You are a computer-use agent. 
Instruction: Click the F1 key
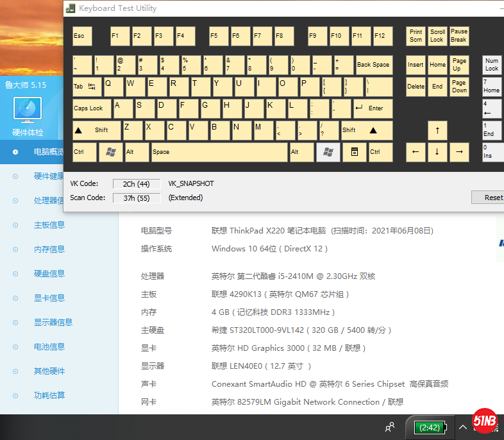tap(120, 36)
